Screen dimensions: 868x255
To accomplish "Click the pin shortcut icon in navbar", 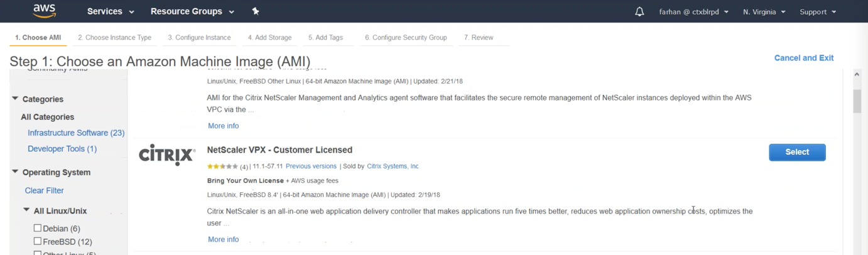I will coord(256,11).
